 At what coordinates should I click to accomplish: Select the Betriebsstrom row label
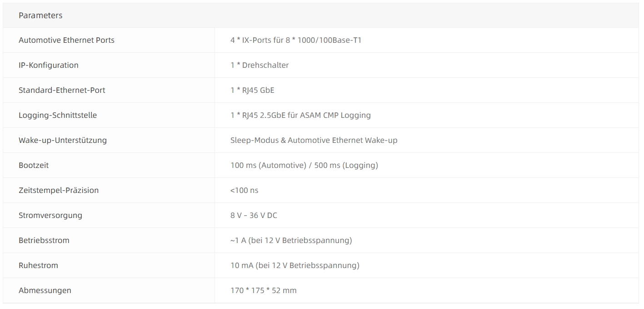pos(44,240)
